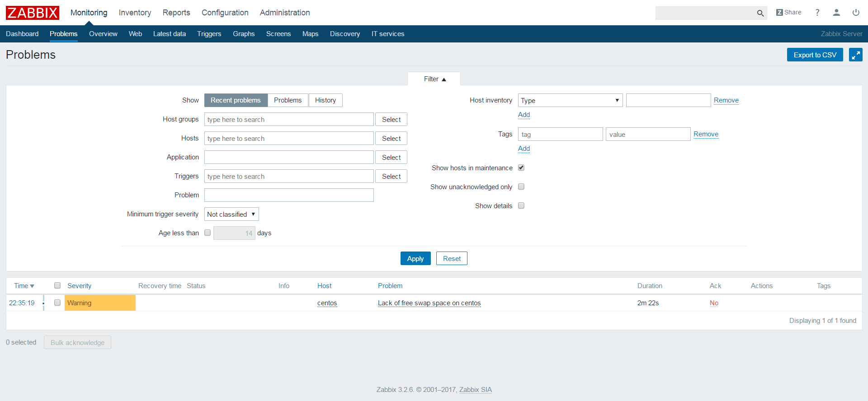
Task: Open Discovery submenu
Action: pos(345,34)
